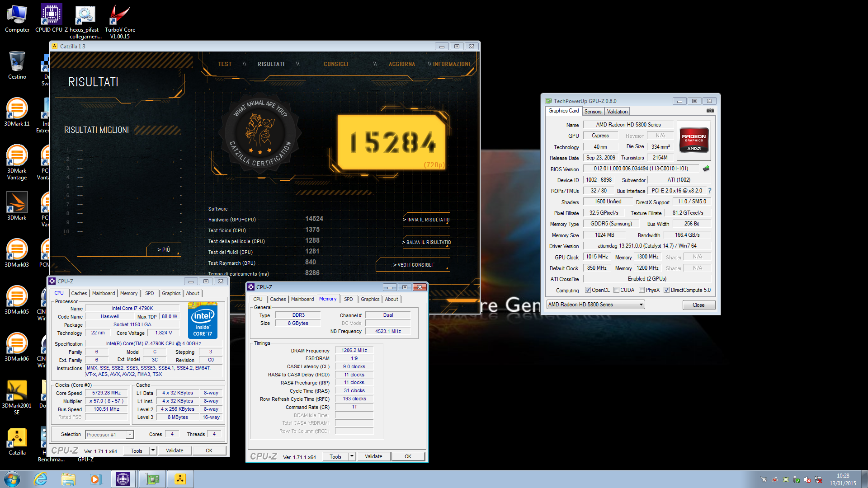Click the Core Speed value 5729.28 MHz
Screen dimensions: 868x488
coord(106,393)
